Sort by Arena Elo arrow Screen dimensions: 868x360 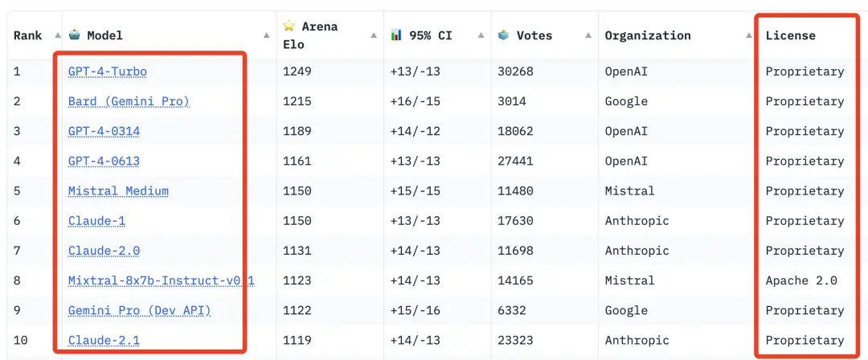click(x=374, y=35)
